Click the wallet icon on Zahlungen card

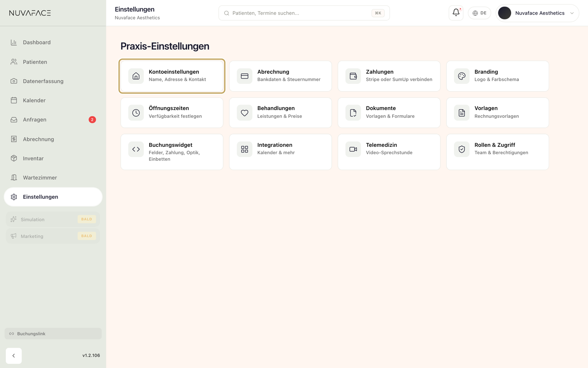(x=353, y=76)
